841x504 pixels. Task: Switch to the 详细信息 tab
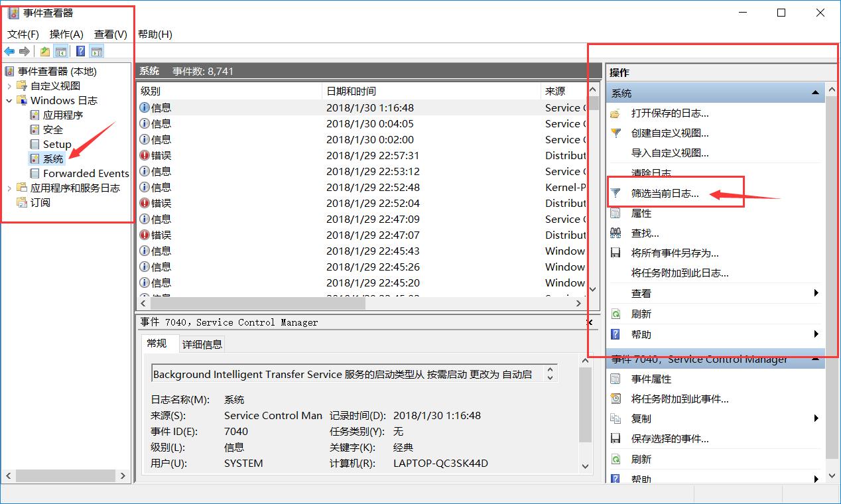point(201,344)
